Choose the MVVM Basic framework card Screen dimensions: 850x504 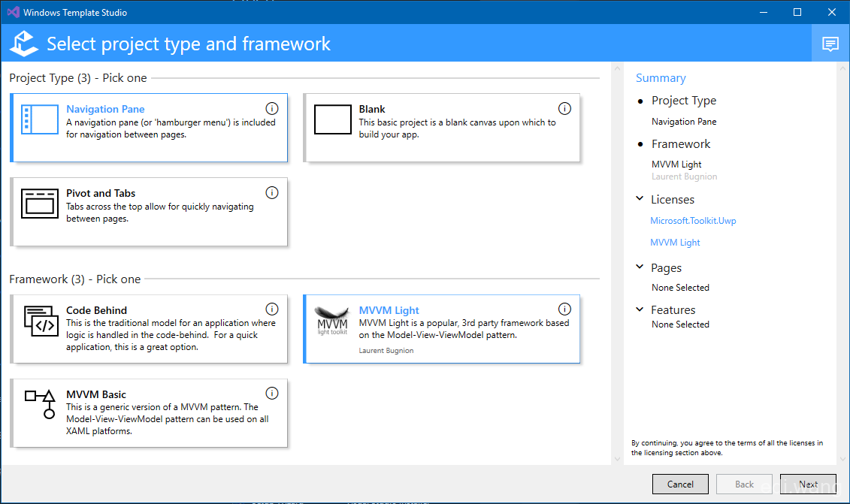tap(149, 413)
